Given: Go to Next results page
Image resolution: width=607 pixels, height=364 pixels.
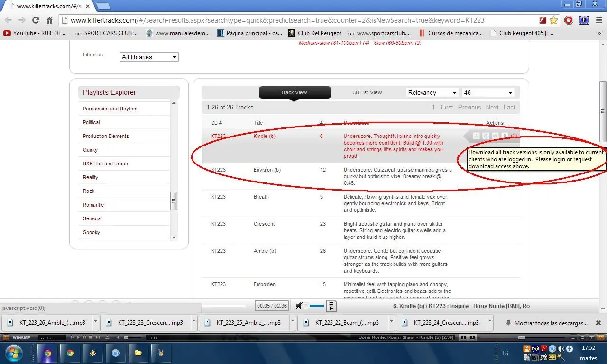Looking at the screenshot, I should [x=492, y=107].
